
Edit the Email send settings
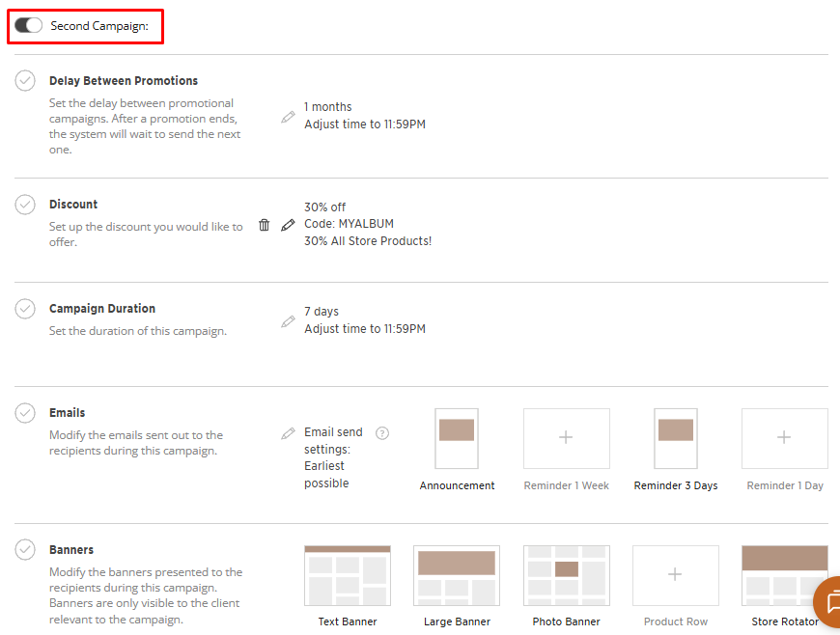coord(288,434)
